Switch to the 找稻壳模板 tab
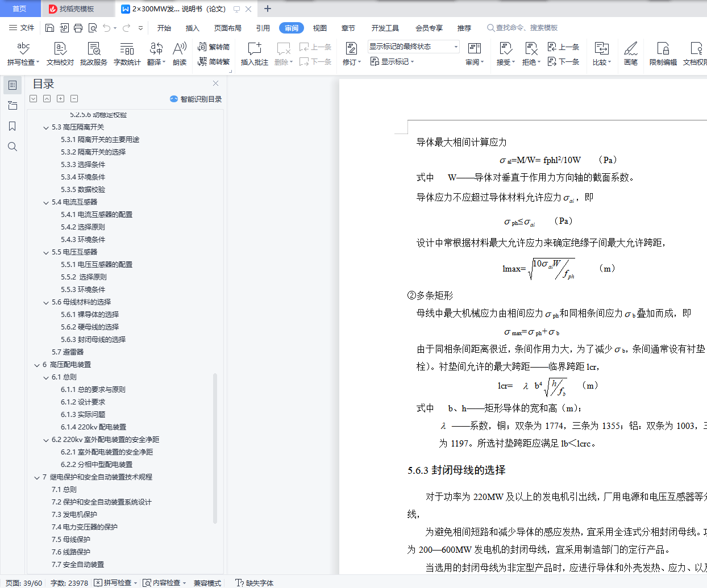 (76, 9)
